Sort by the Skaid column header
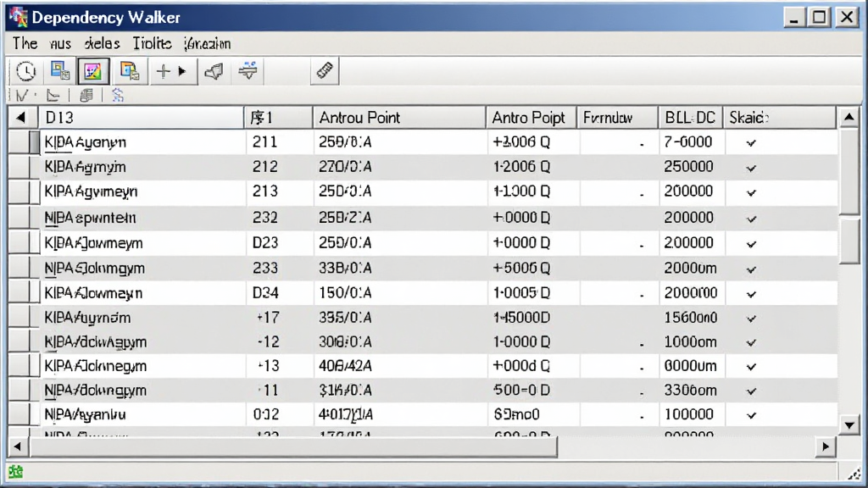The image size is (868, 488). (x=780, y=117)
